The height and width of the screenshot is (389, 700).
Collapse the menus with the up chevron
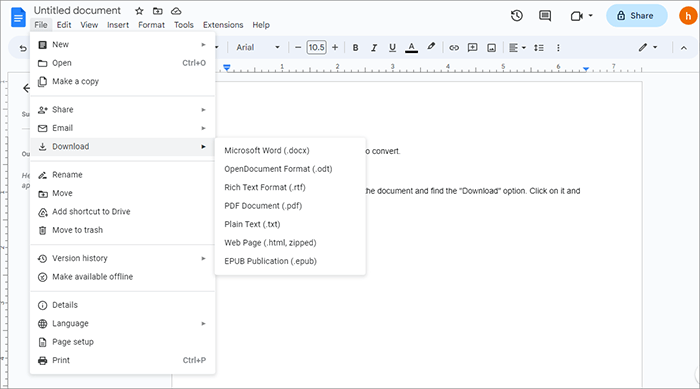[x=683, y=48]
